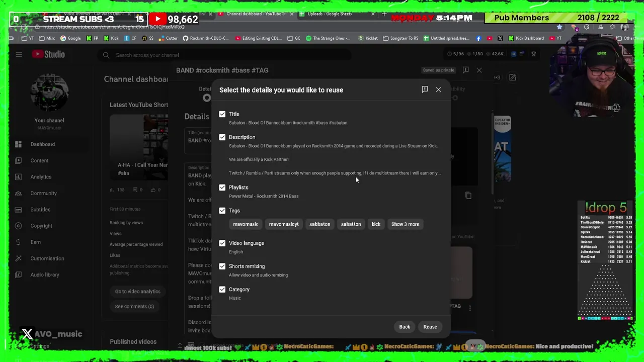Click Go to video analytics button
The height and width of the screenshot is (362, 644).
click(x=137, y=292)
